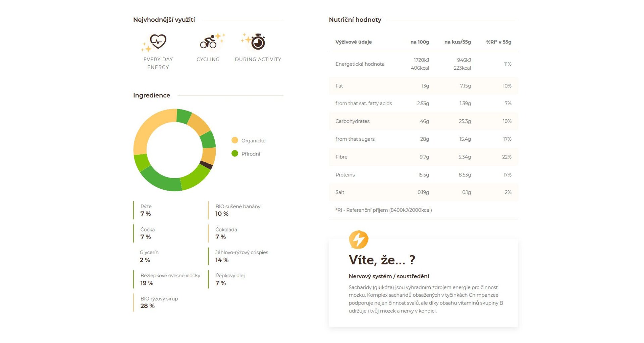This screenshot has height=343, width=644.
Task: Click the Energetická hodnota table row
Action: click(x=423, y=64)
